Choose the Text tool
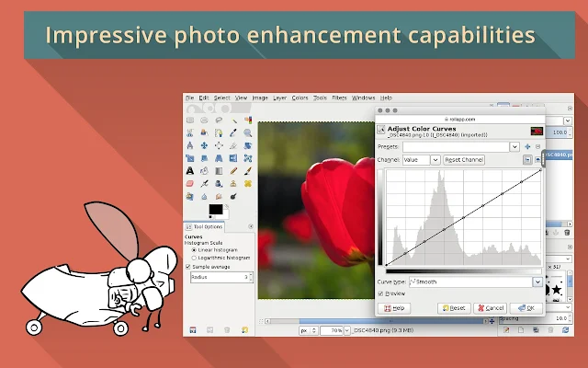 click(190, 171)
